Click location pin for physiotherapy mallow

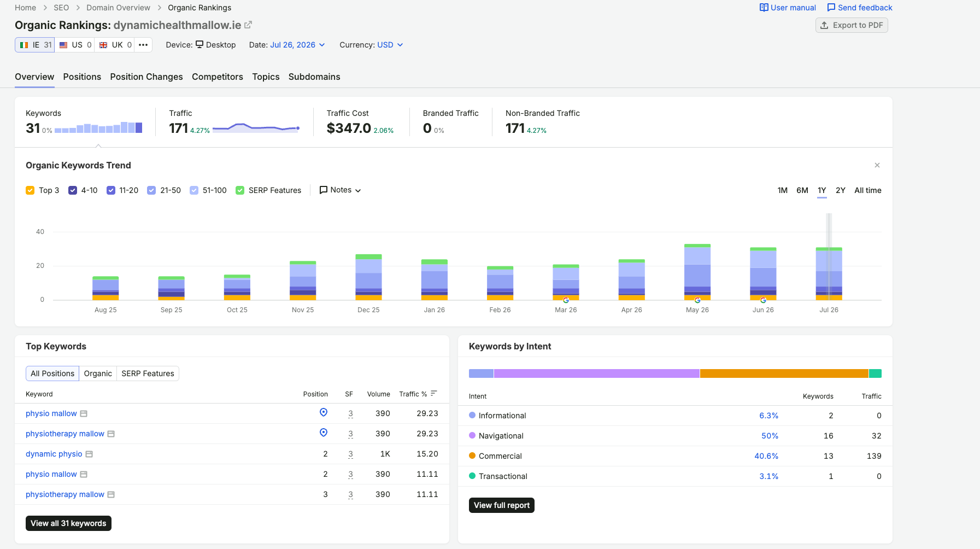click(x=324, y=433)
